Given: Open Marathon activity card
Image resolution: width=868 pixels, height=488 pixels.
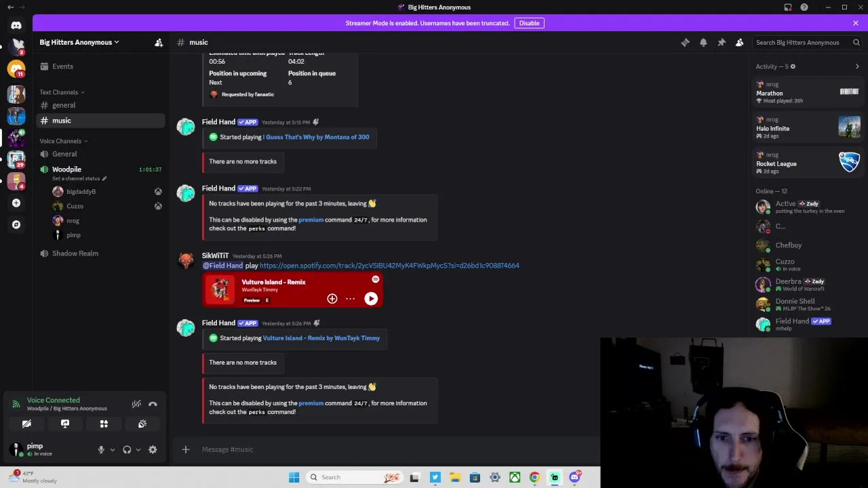Looking at the screenshot, I should 808,92.
